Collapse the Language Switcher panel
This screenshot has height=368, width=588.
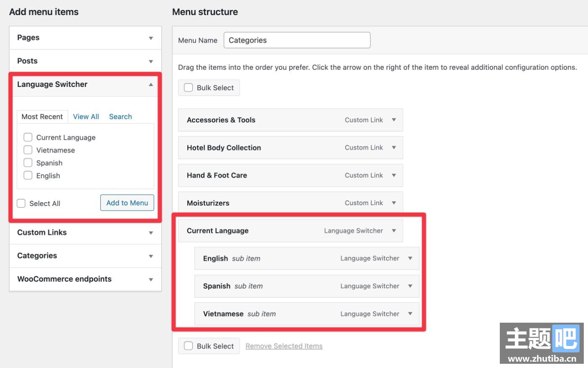[151, 84]
